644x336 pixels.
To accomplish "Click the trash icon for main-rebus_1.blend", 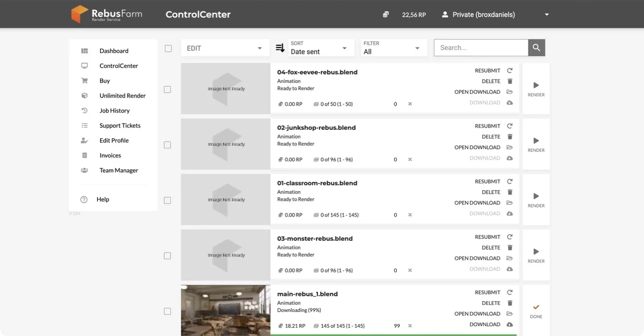I will 510,303.
